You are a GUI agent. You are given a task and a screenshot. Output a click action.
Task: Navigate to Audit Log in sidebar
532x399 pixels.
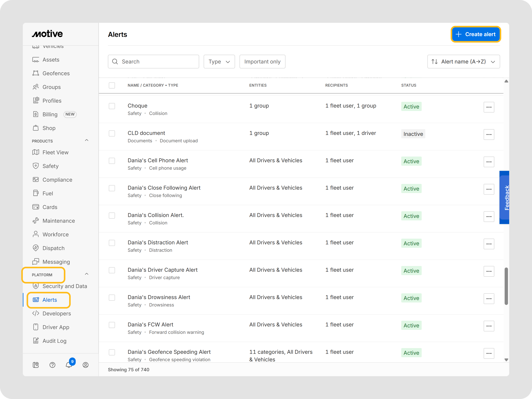tap(54, 341)
